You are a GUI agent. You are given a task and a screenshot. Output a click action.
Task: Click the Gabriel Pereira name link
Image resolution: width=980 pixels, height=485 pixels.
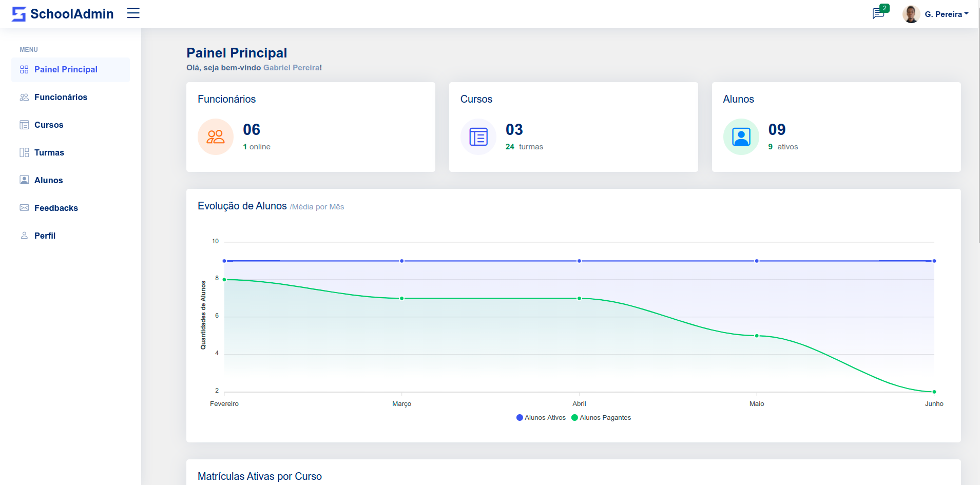292,68
